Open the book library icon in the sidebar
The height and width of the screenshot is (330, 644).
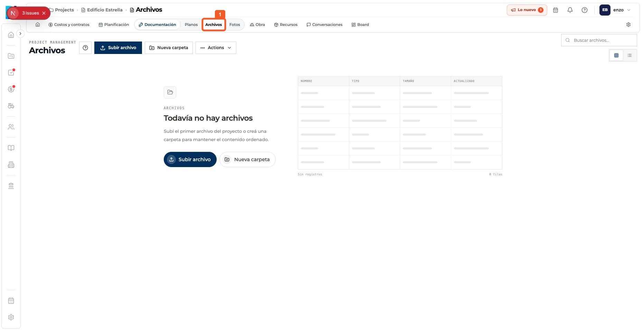click(x=11, y=148)
